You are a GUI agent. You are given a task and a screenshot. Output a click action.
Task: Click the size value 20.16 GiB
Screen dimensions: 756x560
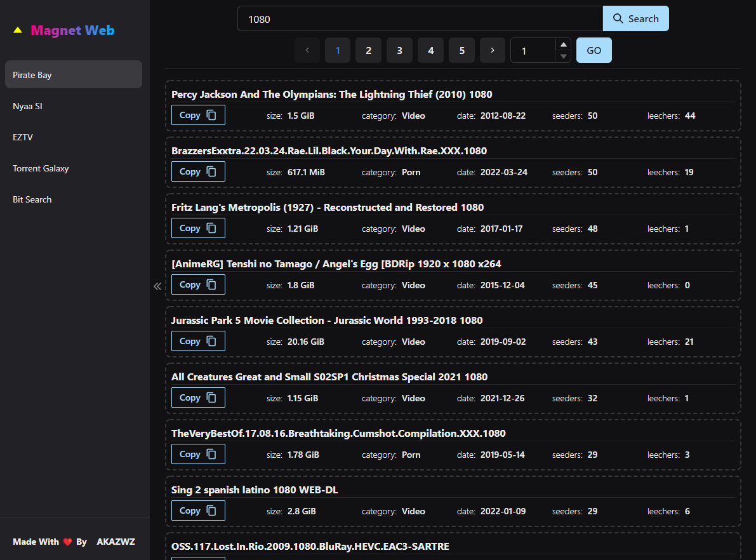tap(306, 342)
